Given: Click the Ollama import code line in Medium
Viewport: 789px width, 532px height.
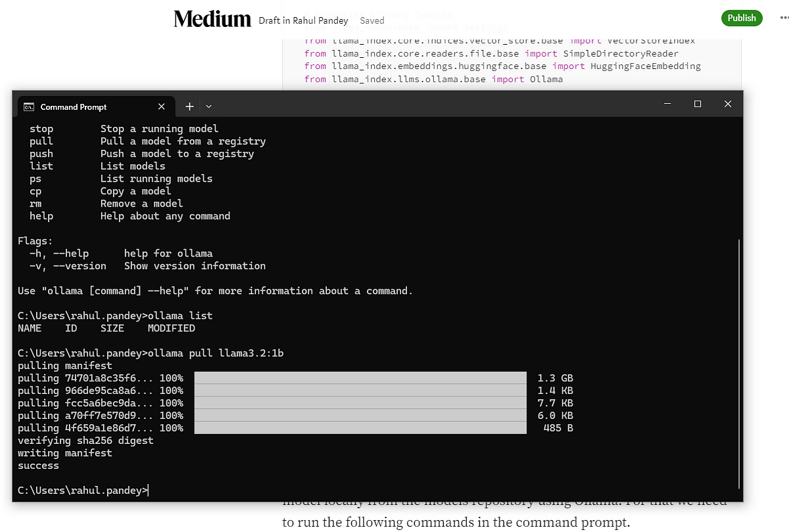Looking at the screenshot, I should (x=433, y=79).
